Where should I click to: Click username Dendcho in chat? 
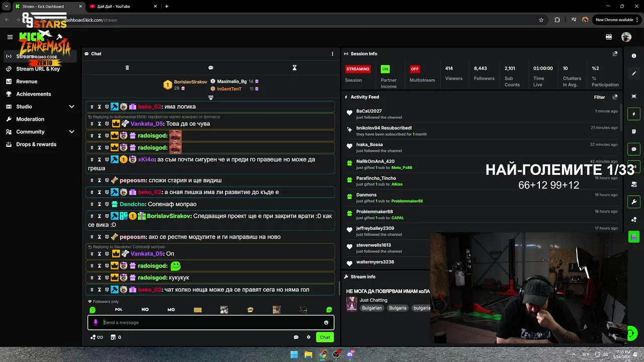132,204
